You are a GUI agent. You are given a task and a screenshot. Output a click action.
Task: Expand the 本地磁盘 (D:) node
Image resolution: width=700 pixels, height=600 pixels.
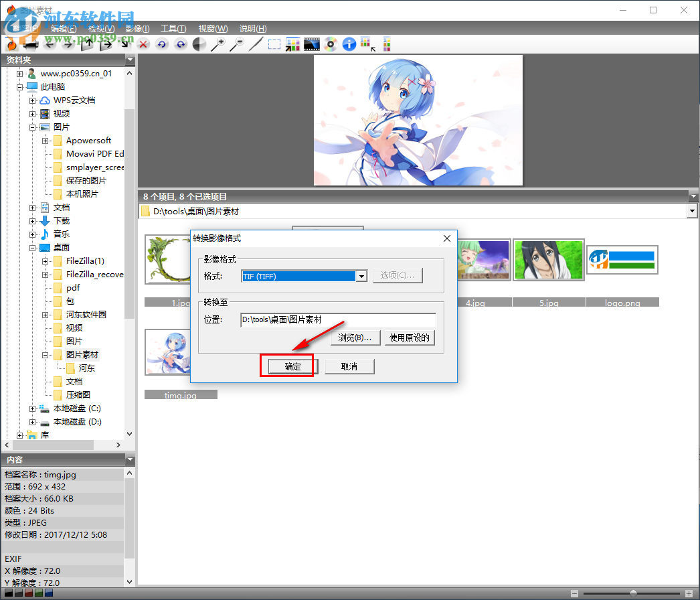click(x=32, y=422)
